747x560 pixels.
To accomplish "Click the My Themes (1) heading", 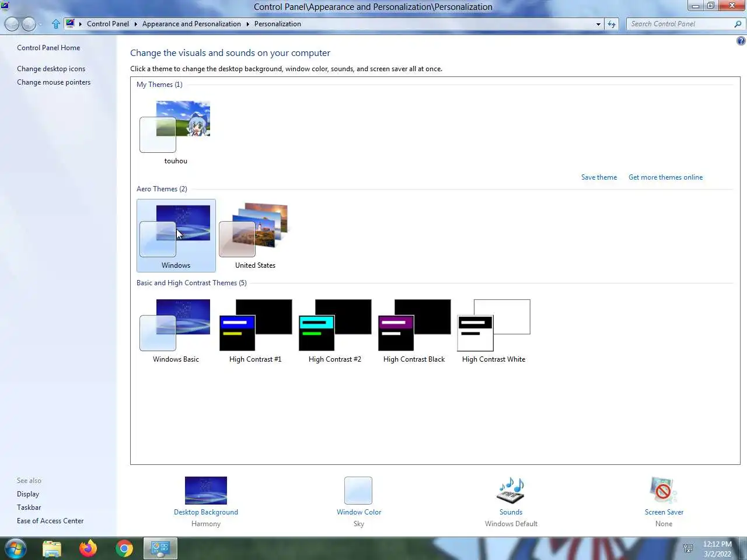I will coord(159,85).
